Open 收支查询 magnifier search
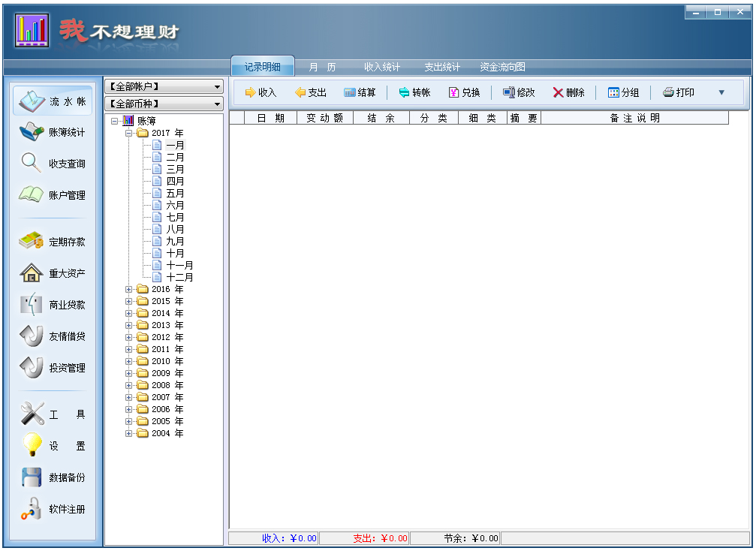756x551 pixels. [x=53, y=164]
